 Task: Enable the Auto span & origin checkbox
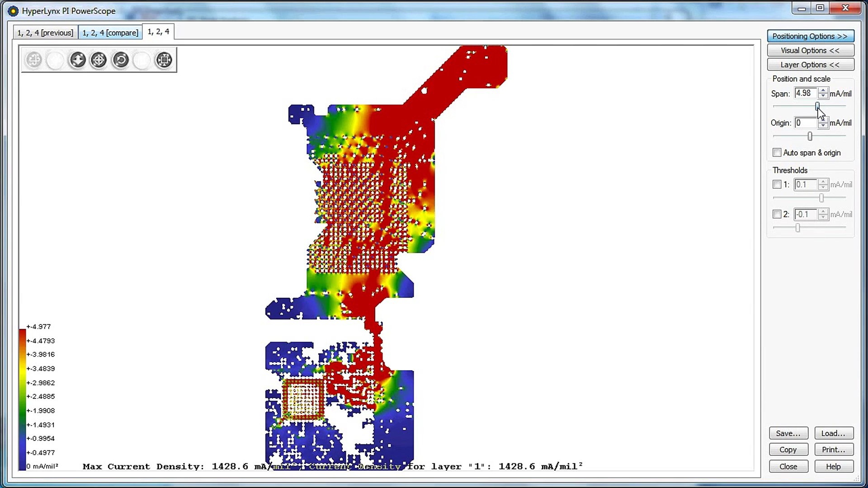(x=777, y=153)
